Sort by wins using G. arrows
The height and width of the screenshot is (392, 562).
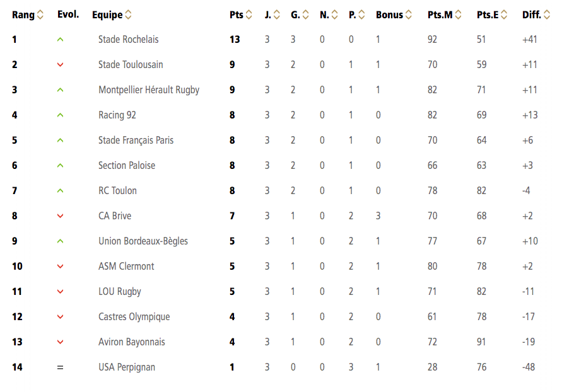(305, 14)
